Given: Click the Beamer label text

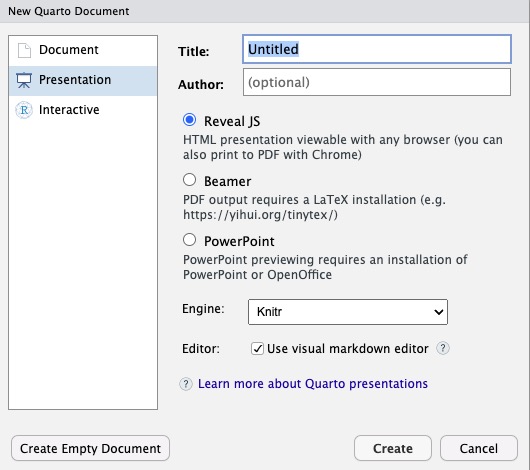Looking at the screenshot, I should point(227,182).
